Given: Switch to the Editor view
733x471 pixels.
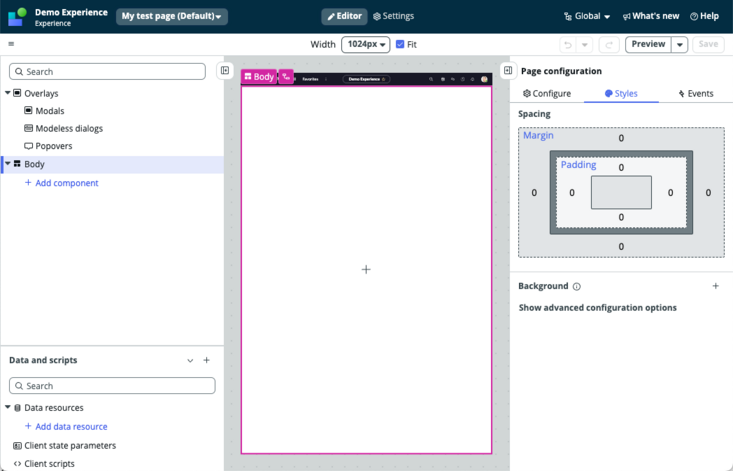Looking at the screenshot, I should coord(344,16).
